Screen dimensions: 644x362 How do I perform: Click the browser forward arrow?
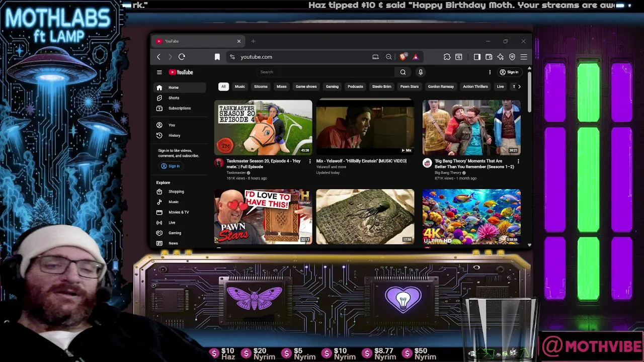coord(170,57)
